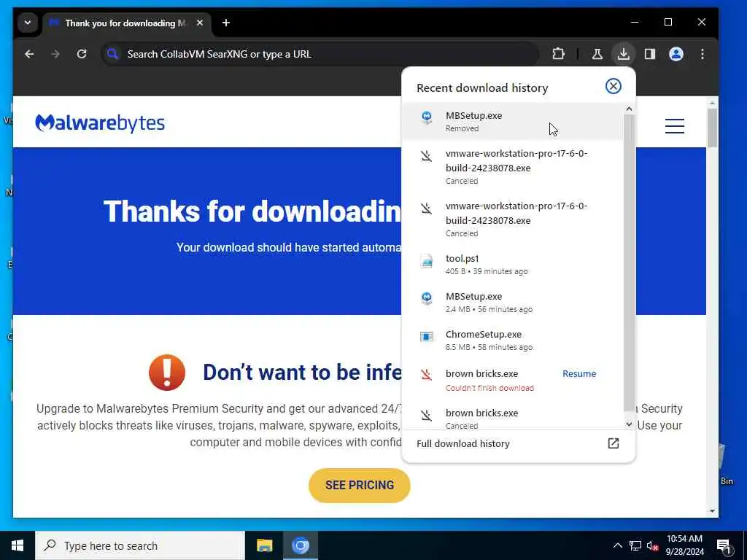Click the removed MBSetup.exe file icon

point(426,117)
